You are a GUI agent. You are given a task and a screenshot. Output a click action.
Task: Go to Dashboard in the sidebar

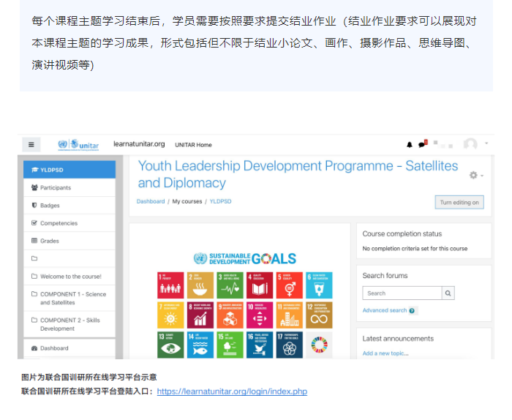pyautogui.click(x=69, y=348)
